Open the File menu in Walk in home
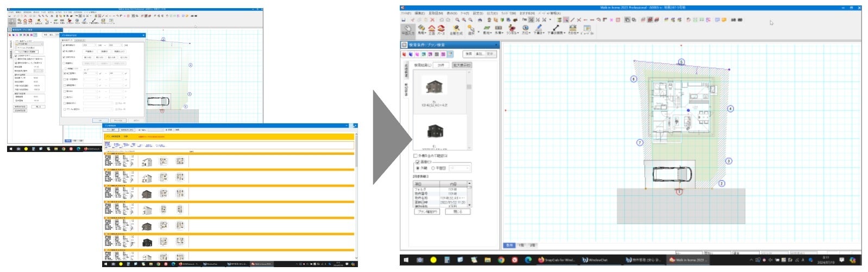This screenshot has width=868, height=272. tap(405, 13)
